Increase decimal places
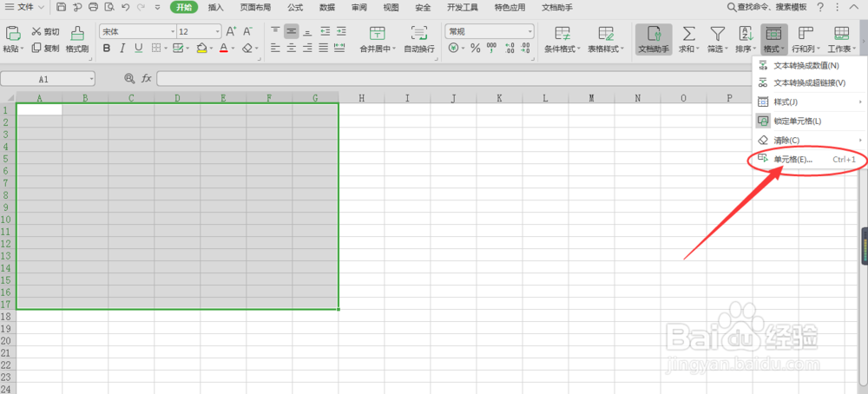This screenshot has height=394, width=868. tap(510, 48)
